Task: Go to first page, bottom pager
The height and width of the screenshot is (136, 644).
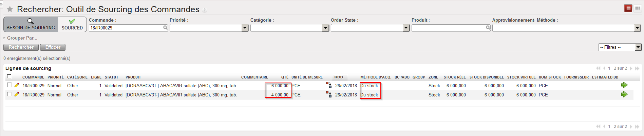Action: pos(598,127)
